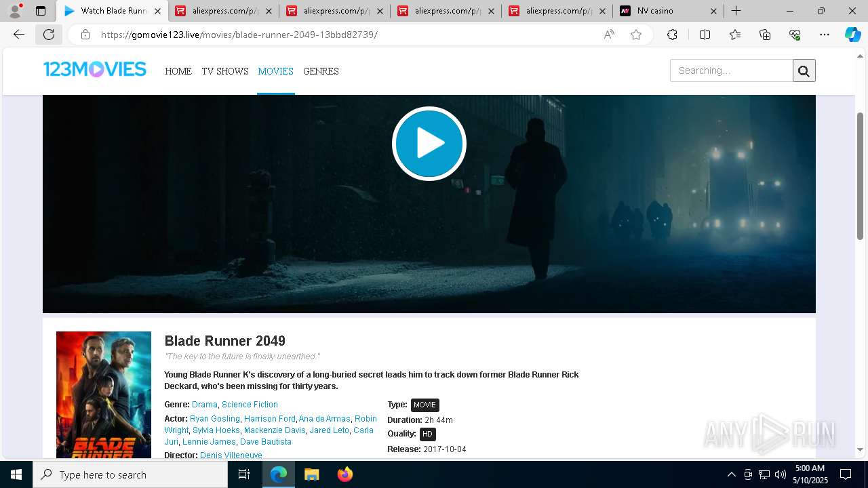The height and width of the screenshot is (488, 868).
Task: Open the browser profile avatar
Action: [14, 11]
